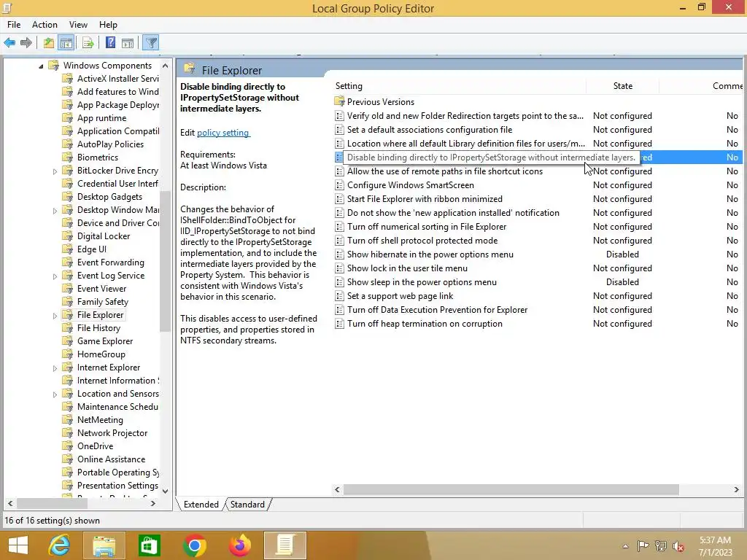Switch to the Extended tab

[x=201, y=505]
